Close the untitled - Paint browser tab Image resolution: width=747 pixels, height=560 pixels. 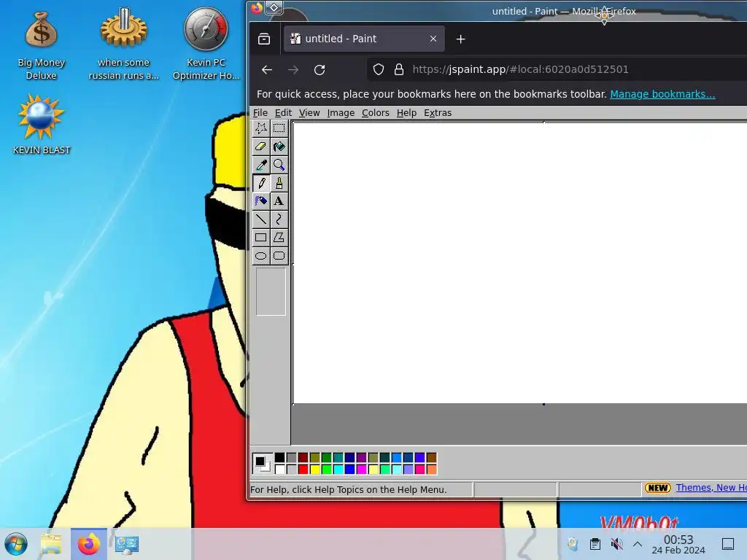pyautogui.click(x=433, y=39)
